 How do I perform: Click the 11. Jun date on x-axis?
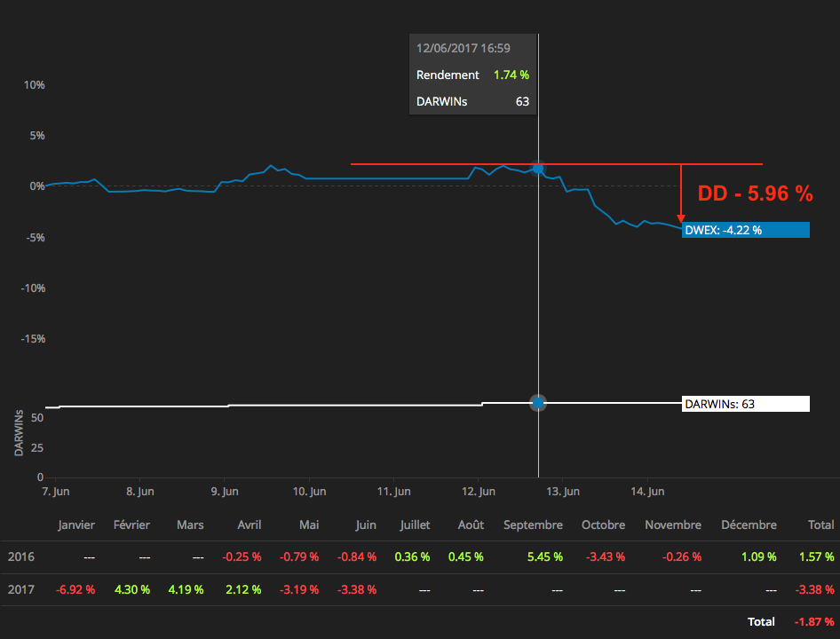pos(393,491)
